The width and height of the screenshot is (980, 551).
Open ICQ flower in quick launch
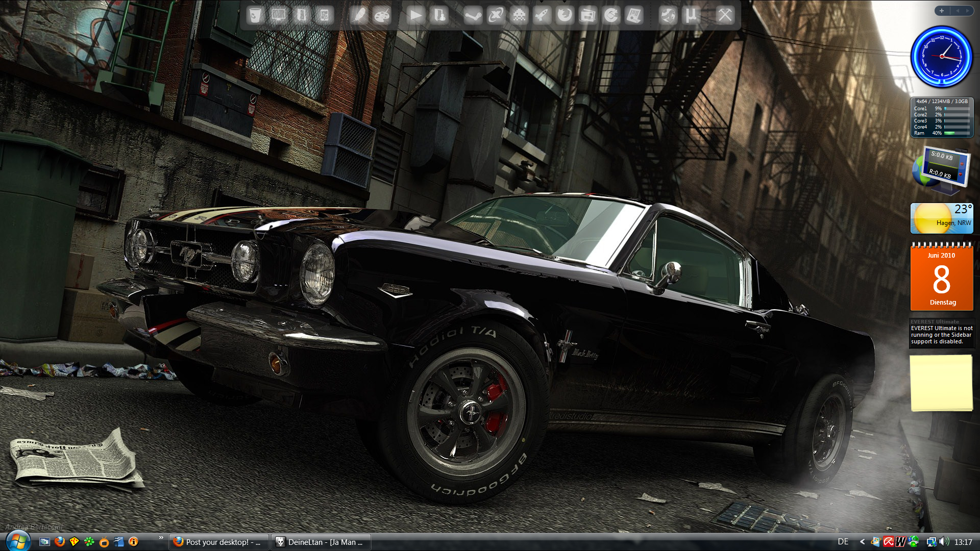[89, 542]
